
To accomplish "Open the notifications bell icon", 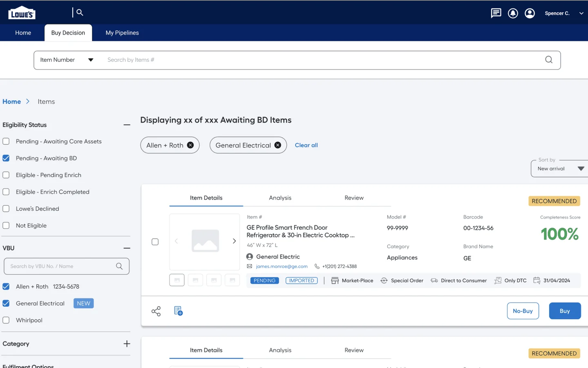I will tap(513, 13).
